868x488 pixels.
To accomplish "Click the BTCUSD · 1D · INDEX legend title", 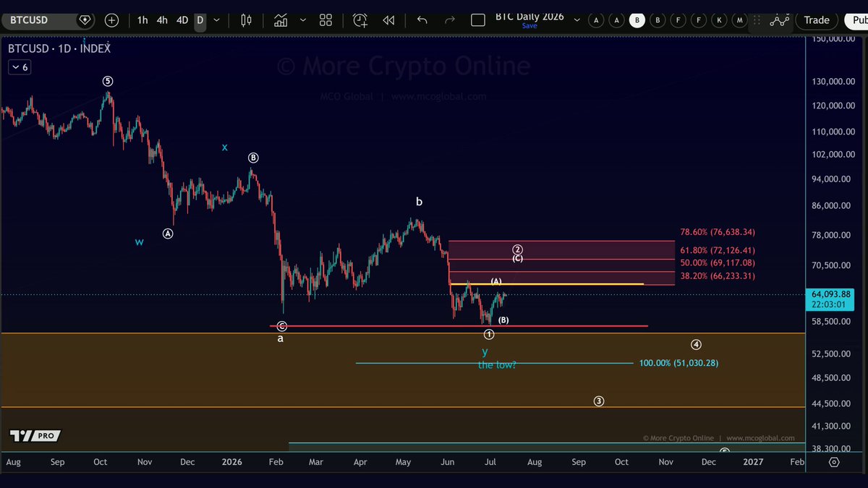I will [59, 48].
